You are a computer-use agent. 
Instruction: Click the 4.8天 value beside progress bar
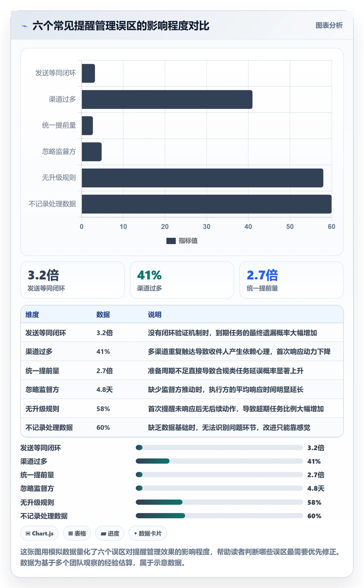pyautogui.click(x=316, y=488)
